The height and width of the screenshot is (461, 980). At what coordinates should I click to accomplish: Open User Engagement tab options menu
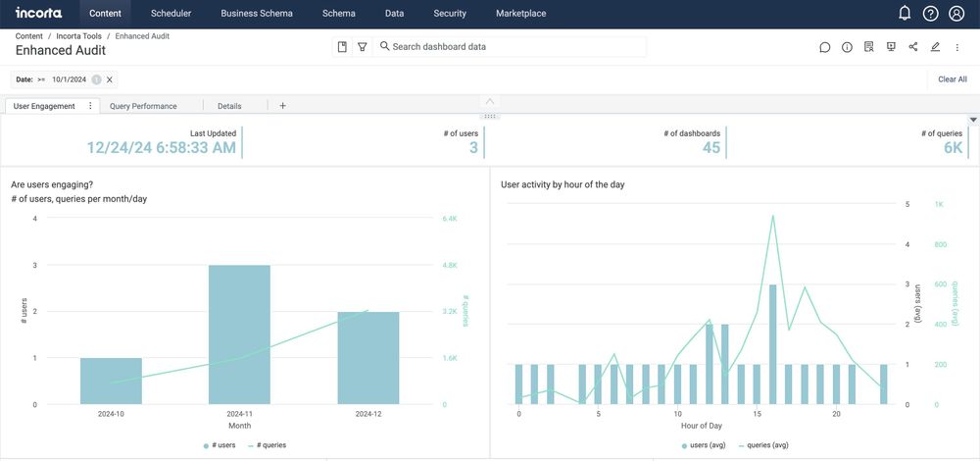(x=90, y=106)
